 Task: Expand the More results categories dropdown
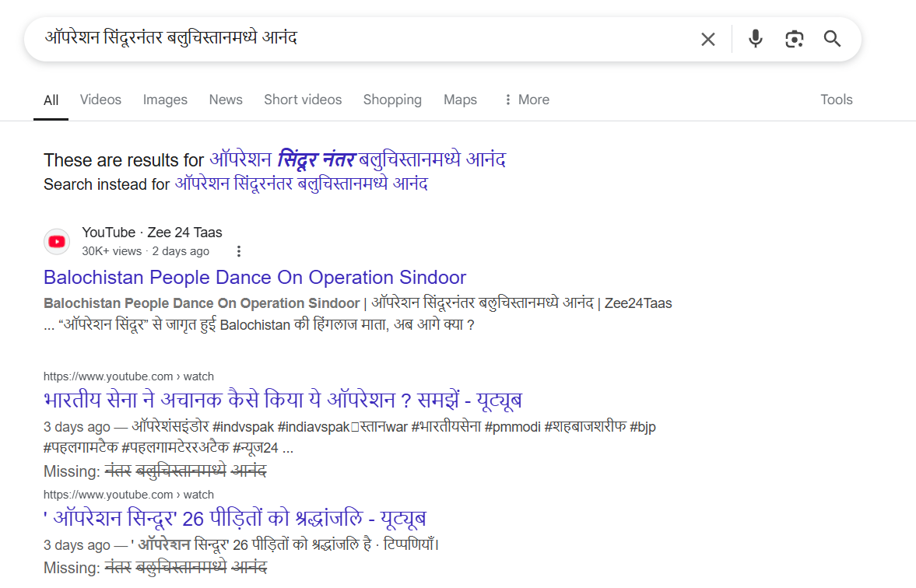coord(525,100)
